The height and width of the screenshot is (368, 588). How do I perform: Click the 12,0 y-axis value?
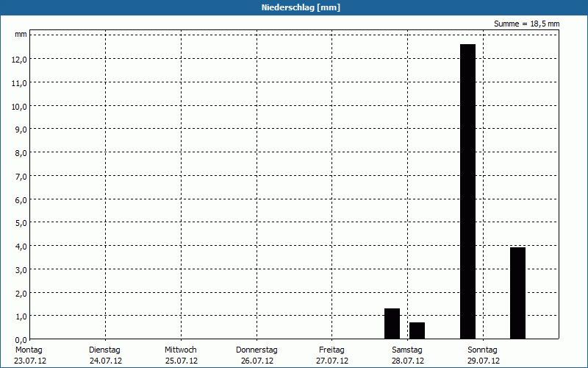pyautogui.click(x=19, y=60)
